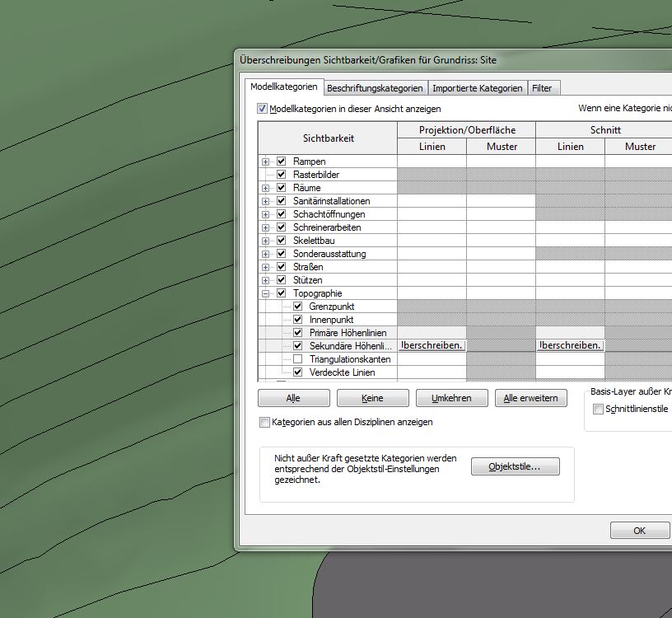Expand the Räume category node
The image size is (672, 618).
pos(266,188)
